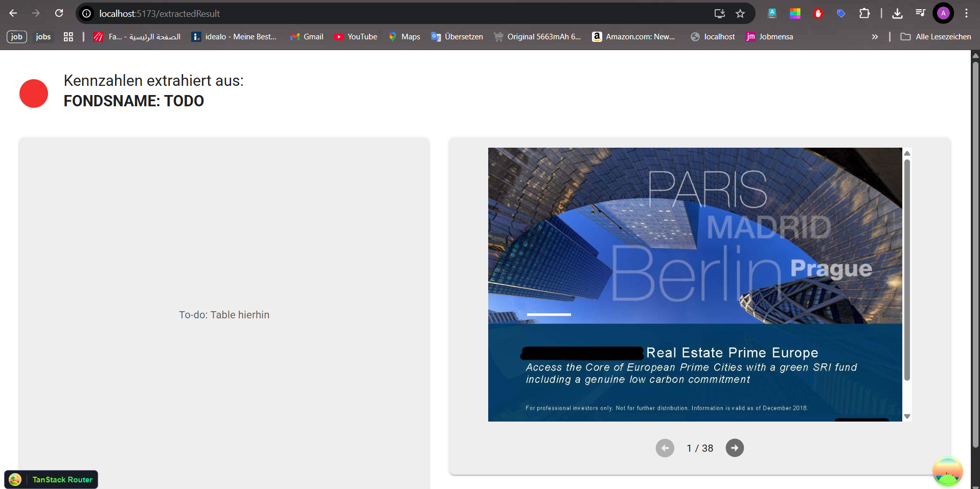Viewport: 980px width, 489px height.
Task: Expand hidden bookmarks with double chevron
Action: [875, 37]
